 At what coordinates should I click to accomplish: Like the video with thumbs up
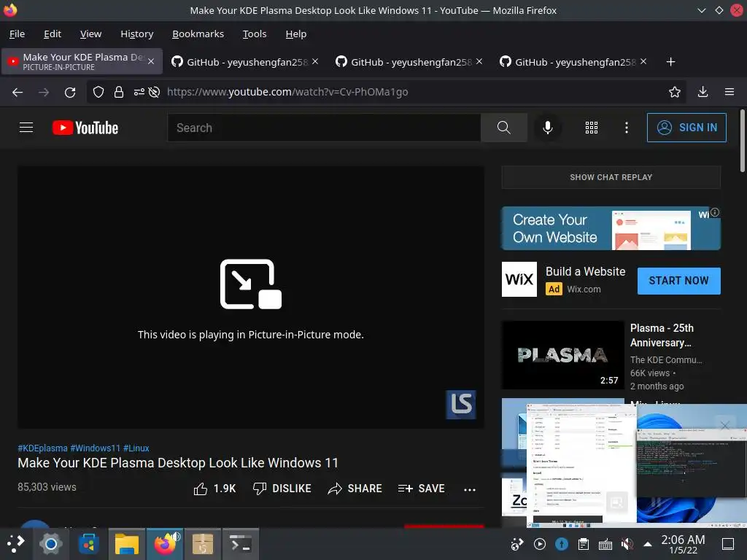tap(214, 489)
